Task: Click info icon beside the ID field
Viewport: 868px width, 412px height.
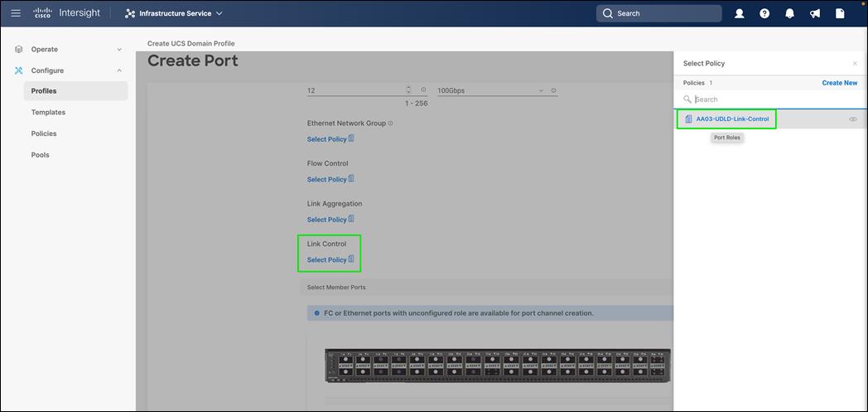Action: click(x=423, y=90)
